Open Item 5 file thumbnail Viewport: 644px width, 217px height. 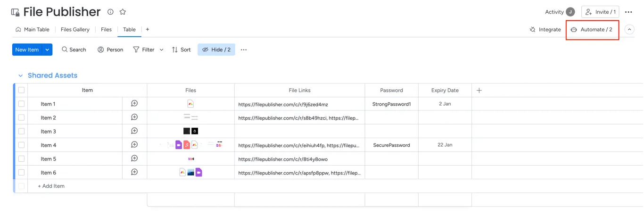pos(190,159)
